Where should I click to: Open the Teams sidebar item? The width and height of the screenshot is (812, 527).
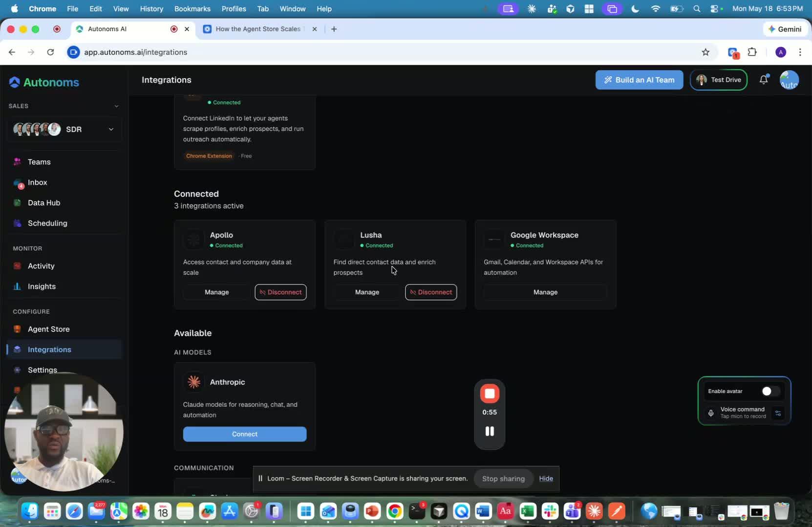click(x=39, y=162)
